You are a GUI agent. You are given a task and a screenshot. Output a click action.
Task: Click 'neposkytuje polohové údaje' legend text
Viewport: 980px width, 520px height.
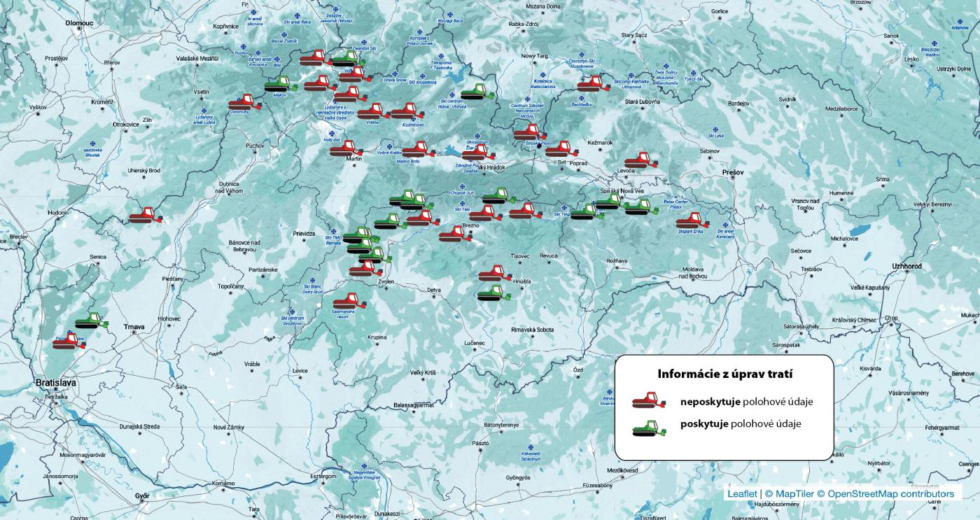pos(746,402)
